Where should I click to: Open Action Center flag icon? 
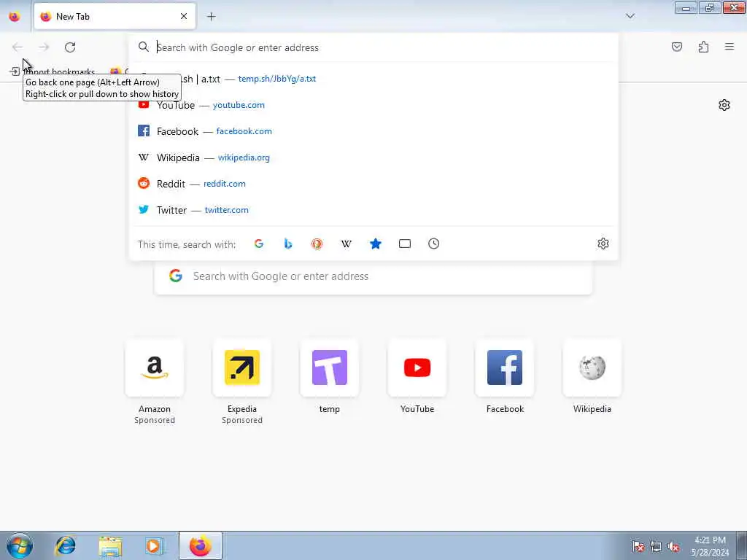click(638, 547)
